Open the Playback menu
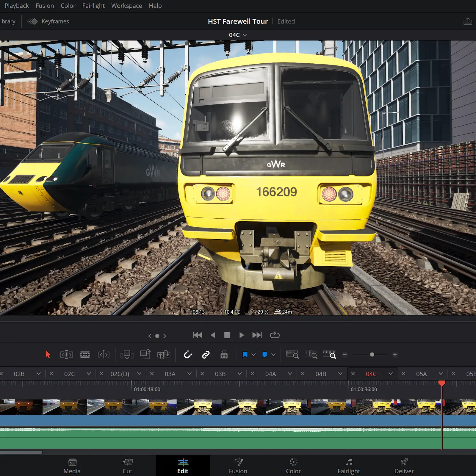This screenshot has height=476, width=476. click(17, 6)
